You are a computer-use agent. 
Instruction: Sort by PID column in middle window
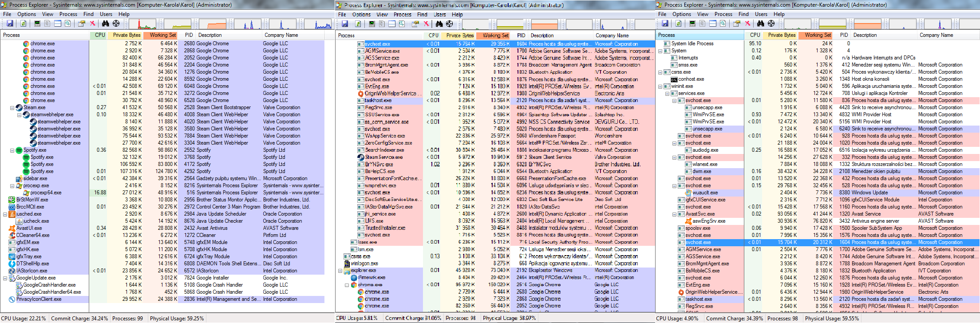pyautogui.click(x=519, y=35)
